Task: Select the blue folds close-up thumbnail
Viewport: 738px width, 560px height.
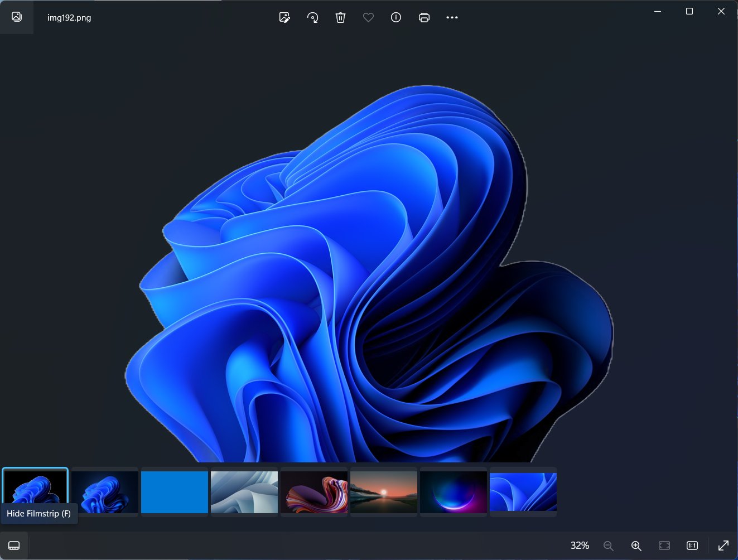Action: coord(523,492)
